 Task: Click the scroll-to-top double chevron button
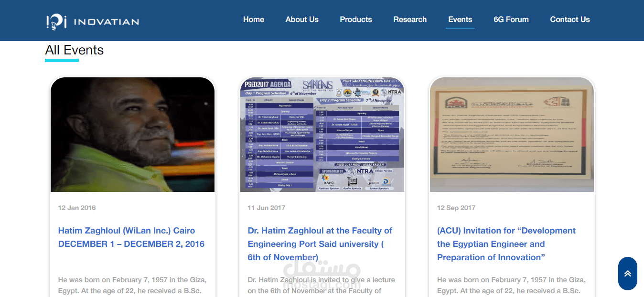coord(627,274)
